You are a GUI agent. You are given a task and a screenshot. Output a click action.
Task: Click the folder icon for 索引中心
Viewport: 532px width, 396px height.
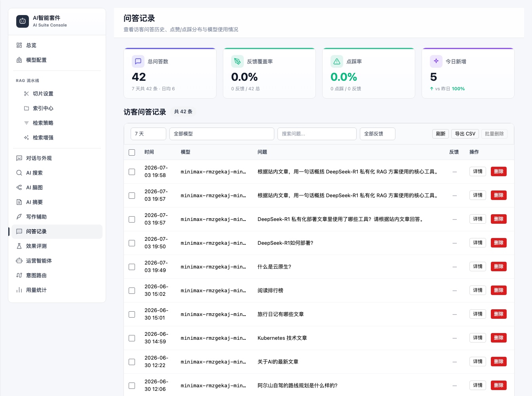coord(26,108)
